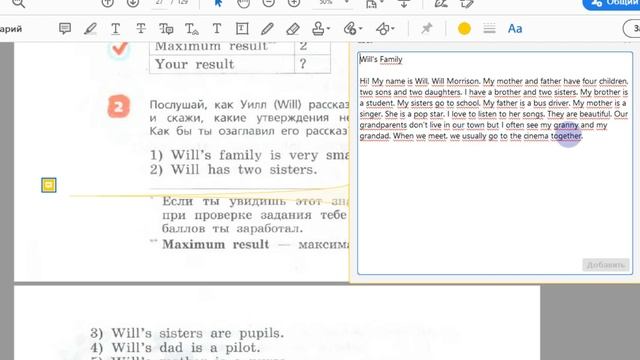This screenshot has width=640, height=360.
Task: Click statement '4) Will's dad is a pilot.'
Action: point(175,348)
